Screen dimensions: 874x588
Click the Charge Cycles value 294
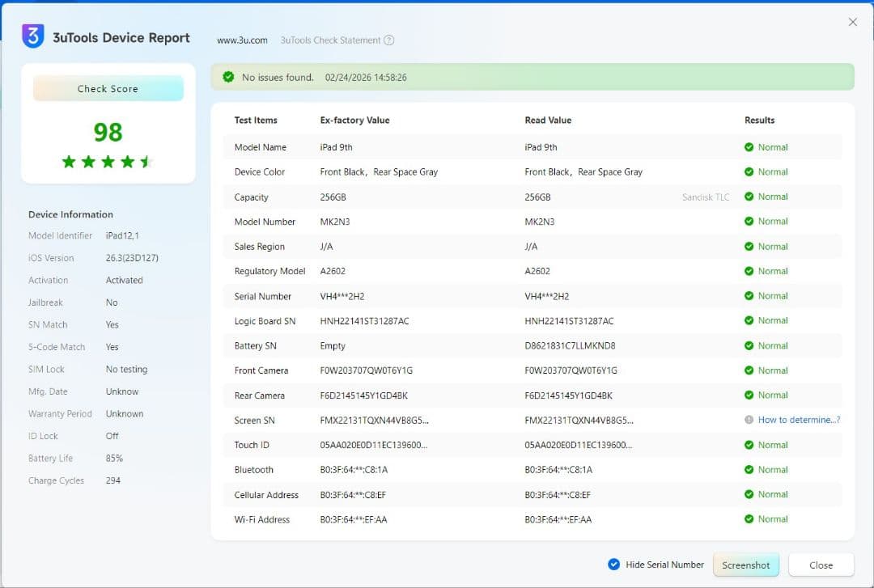113,480
